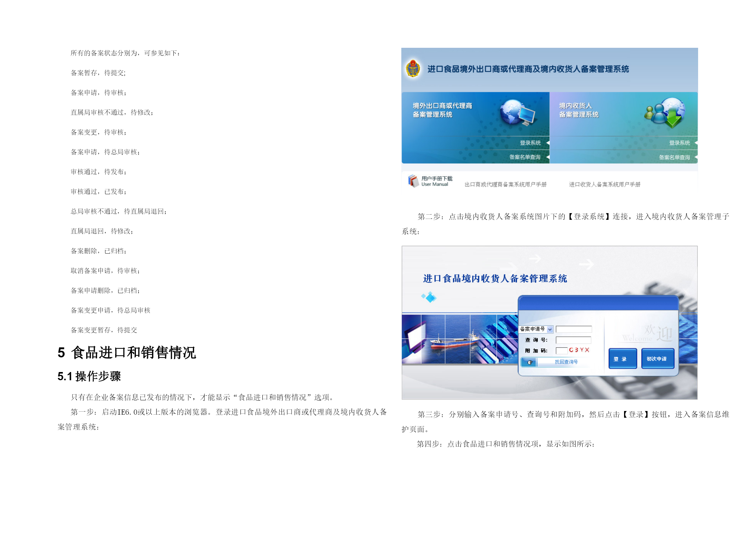This screenshot has height=534, width=756.
Task: Click the blue diamond decoration icon
Action: (x=429, y=297)
